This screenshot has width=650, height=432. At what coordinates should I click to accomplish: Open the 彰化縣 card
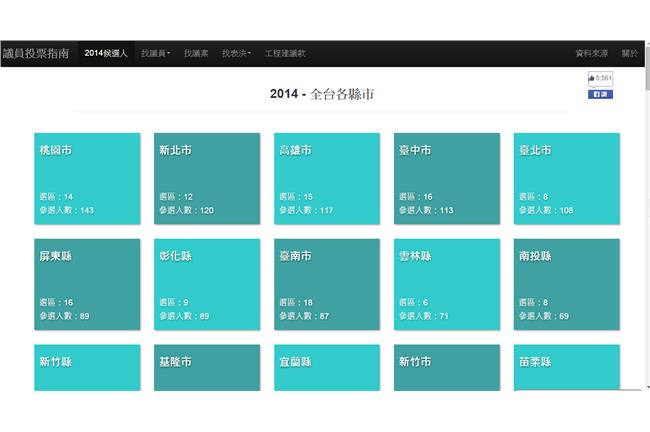[x=207, y=284]
